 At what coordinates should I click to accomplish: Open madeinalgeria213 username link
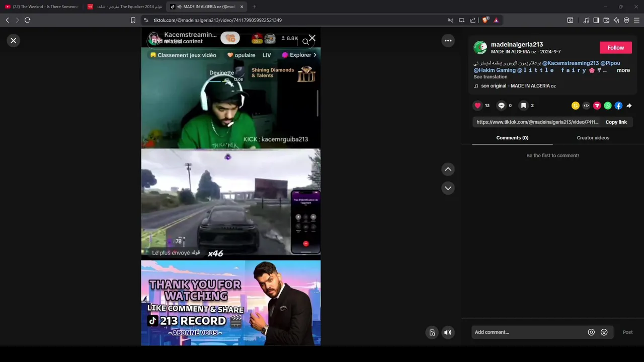(x=517, y=44)
